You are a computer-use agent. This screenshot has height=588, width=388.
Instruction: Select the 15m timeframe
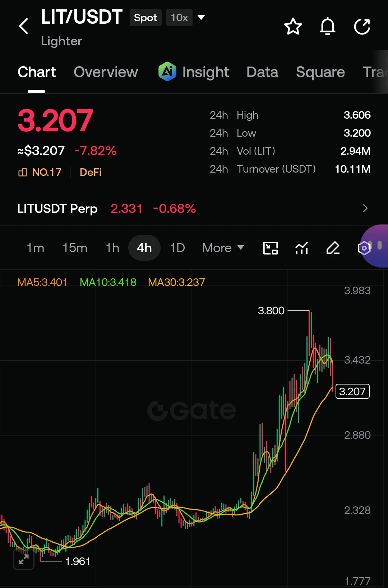[x=75, y=248]
